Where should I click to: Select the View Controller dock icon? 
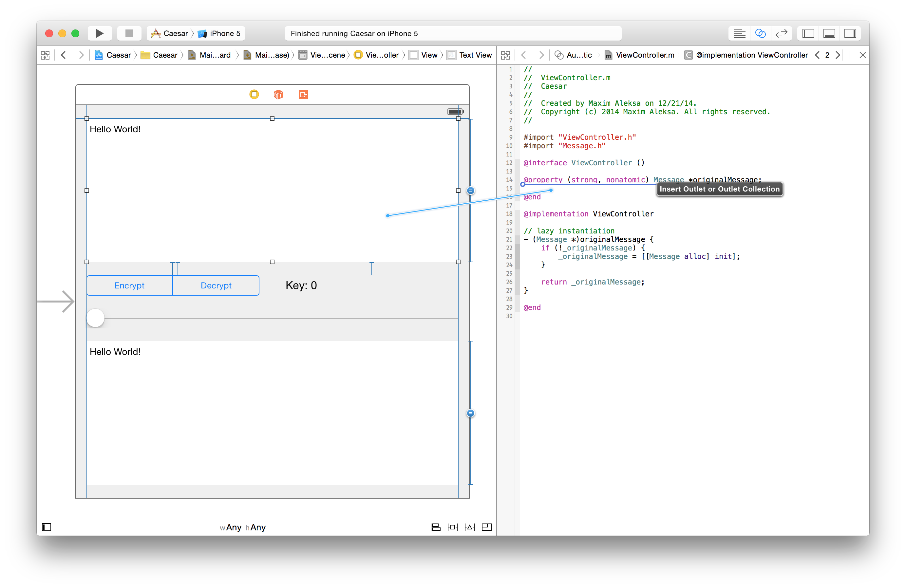coord(254,94)
